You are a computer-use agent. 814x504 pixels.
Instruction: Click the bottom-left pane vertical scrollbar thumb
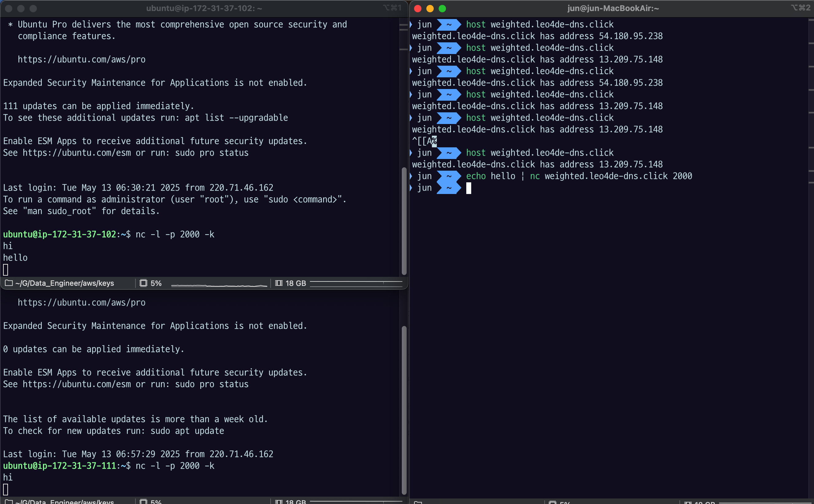[404, 410]
